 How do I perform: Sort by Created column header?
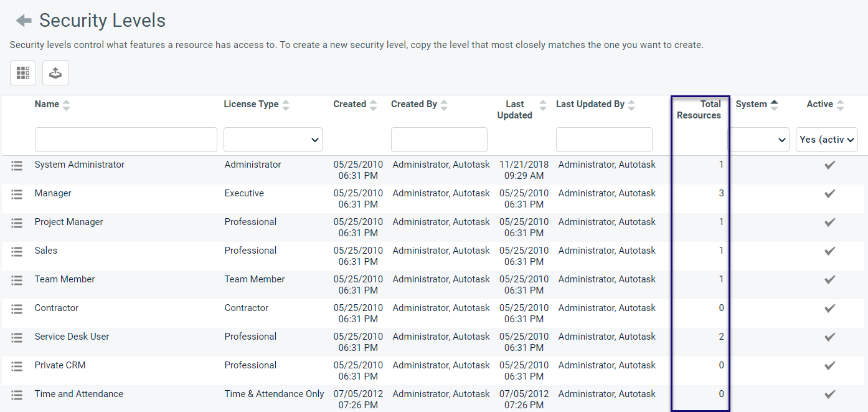(355, 104)
